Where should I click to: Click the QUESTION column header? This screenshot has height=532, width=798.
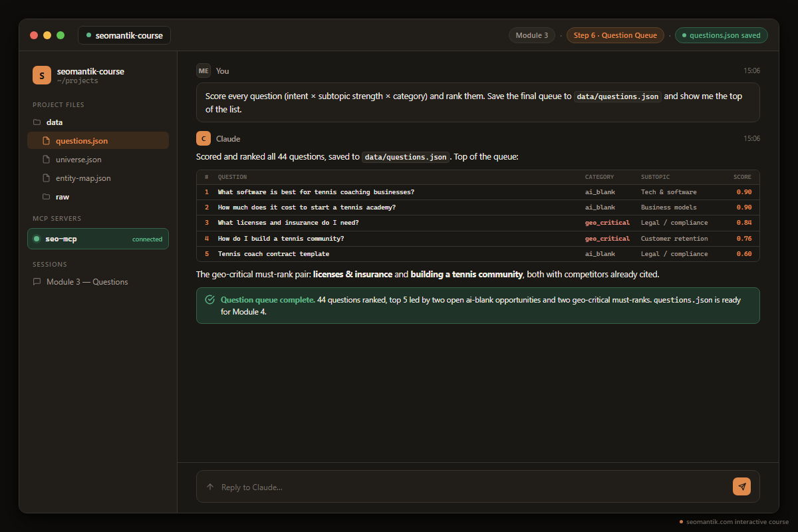pos(232,178)
